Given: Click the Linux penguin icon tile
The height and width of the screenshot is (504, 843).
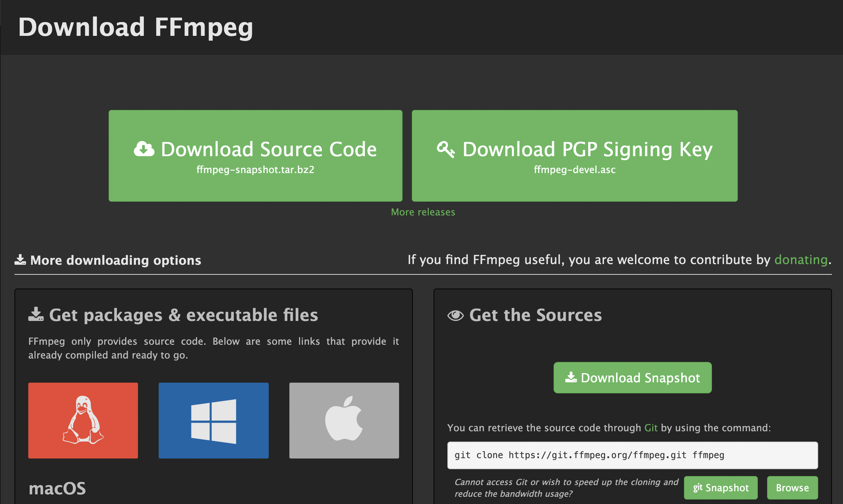Looking at the screenshot, I should coord(83,420).
